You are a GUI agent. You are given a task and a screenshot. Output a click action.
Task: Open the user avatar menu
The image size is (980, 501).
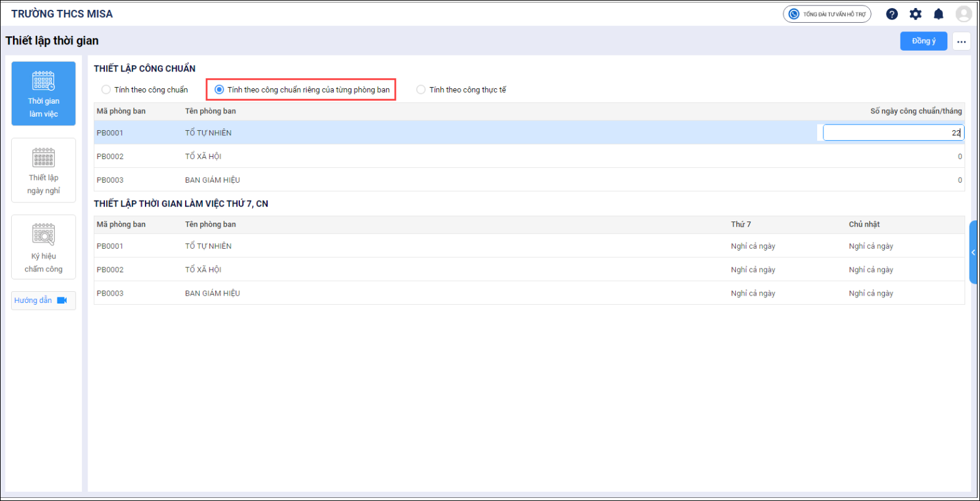click(x=963, y=14)
